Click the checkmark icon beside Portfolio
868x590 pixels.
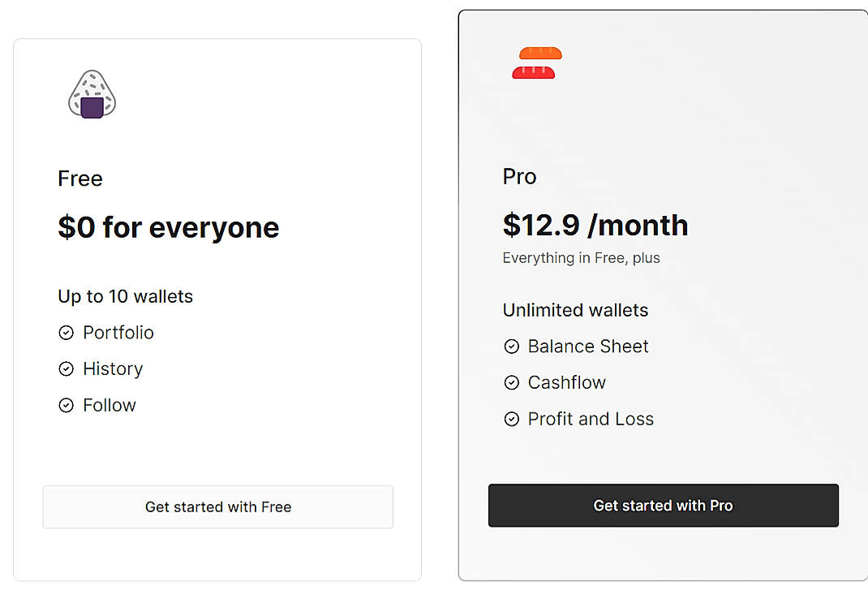(x=66, y=333)
